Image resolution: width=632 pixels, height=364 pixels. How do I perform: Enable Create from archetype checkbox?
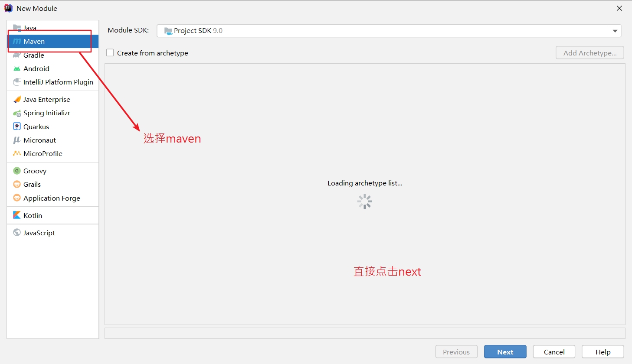tap(110, 53)
